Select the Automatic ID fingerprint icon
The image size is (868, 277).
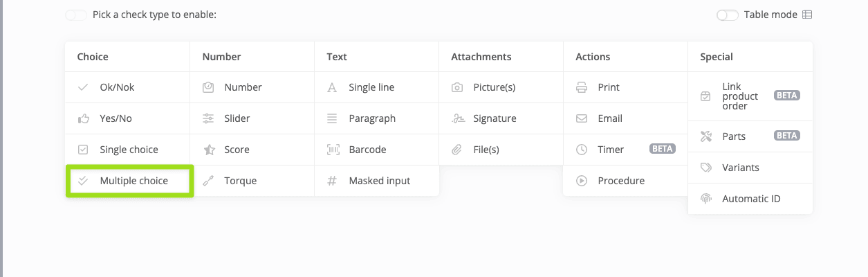click(706, 199)
